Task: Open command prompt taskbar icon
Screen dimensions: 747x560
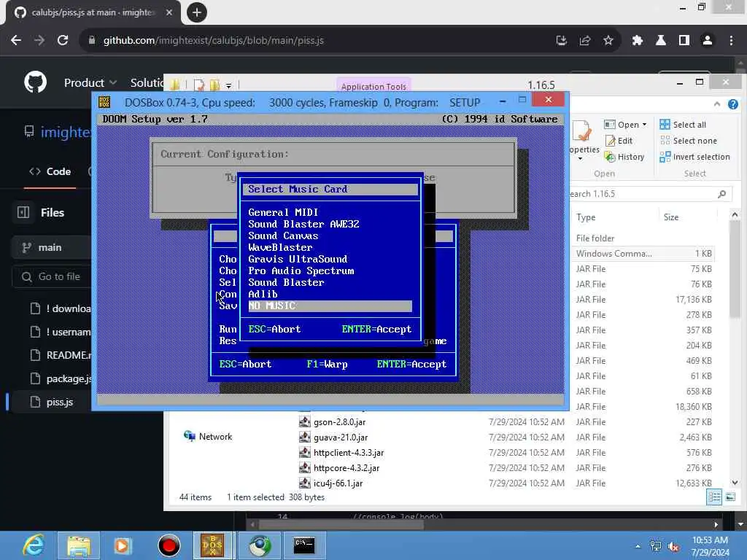Action: coord(304,545)
